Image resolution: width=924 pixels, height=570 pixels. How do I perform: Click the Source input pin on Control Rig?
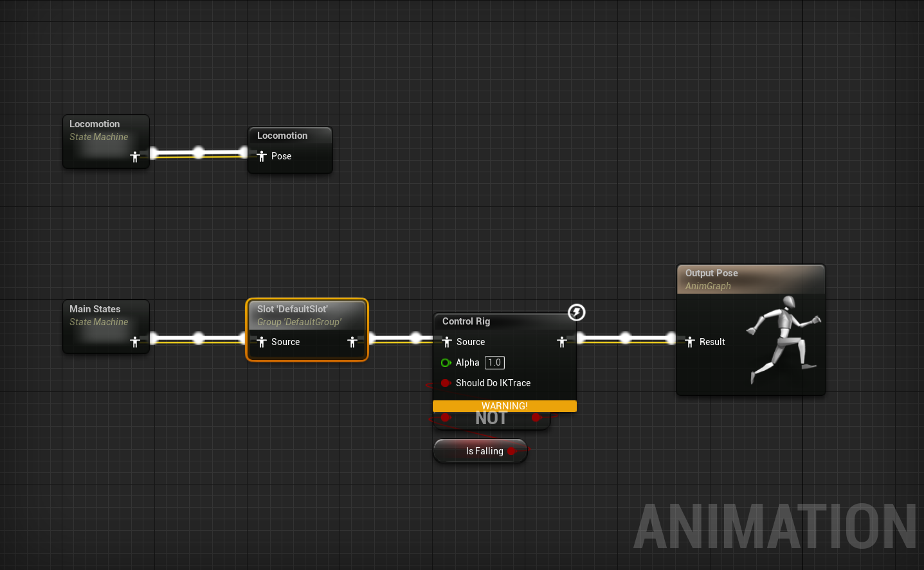pyautogui.click(x=447, y=342)
